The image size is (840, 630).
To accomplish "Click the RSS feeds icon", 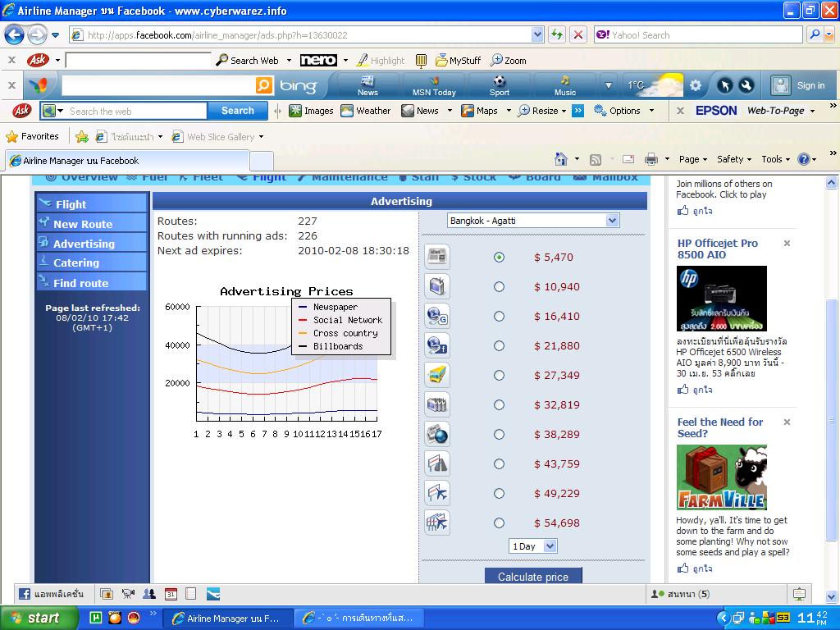I will coord(596,159).
